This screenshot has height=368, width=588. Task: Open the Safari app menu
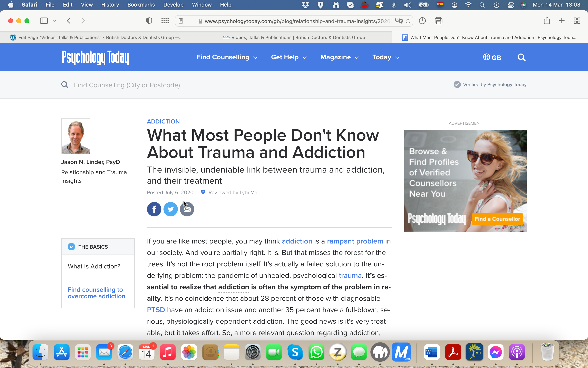(29, 5)
